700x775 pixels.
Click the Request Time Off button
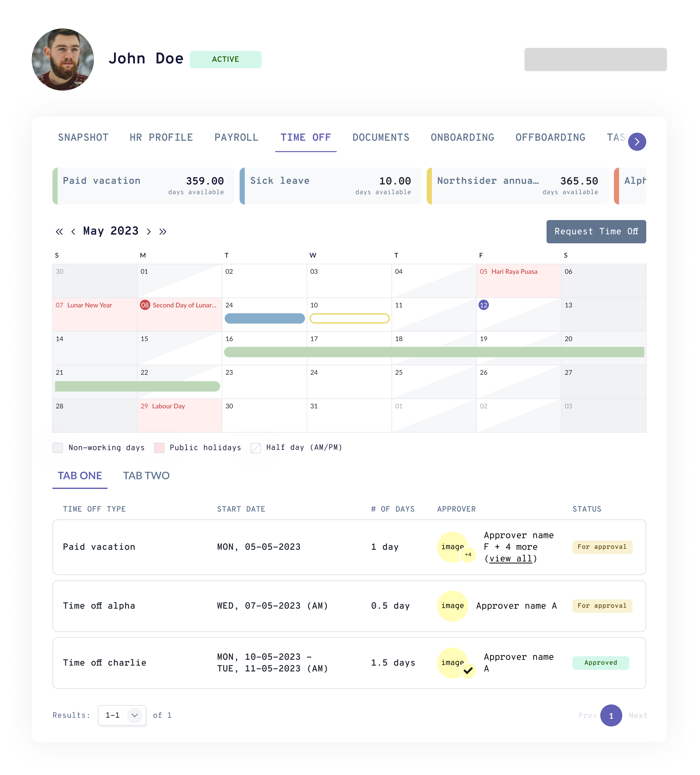(596, 231)
